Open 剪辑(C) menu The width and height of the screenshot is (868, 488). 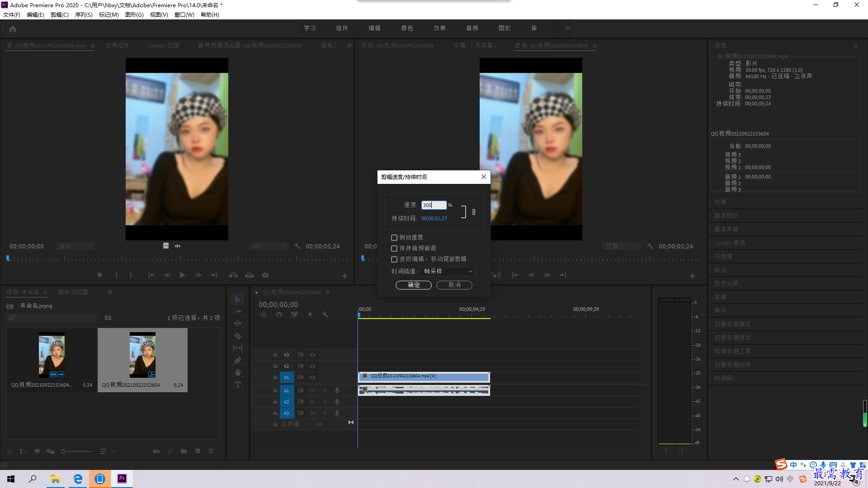(x=60, y=14)
